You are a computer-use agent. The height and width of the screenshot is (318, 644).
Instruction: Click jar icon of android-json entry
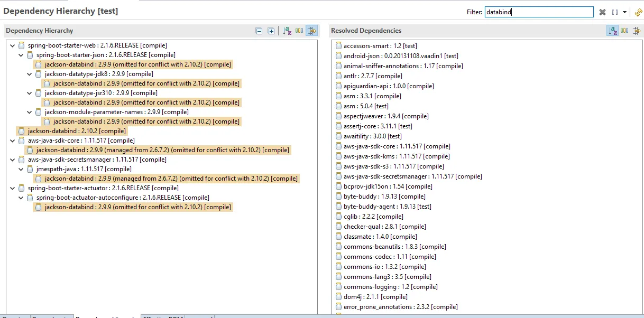point(339,56)
